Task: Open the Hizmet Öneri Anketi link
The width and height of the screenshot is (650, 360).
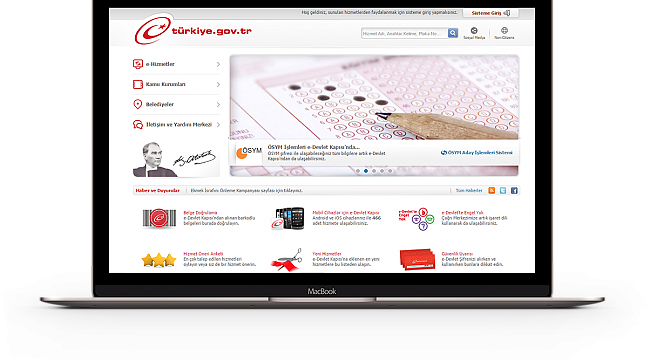Action: pos(203,253)
